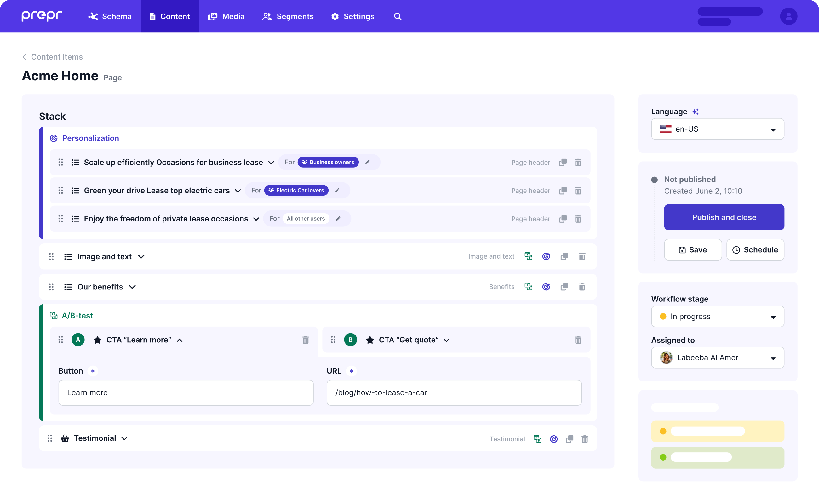The height and width of the screenshot is (504, 819).
Task: Collapse the CTA 'Learn more' variant
Action: [180, 340]
